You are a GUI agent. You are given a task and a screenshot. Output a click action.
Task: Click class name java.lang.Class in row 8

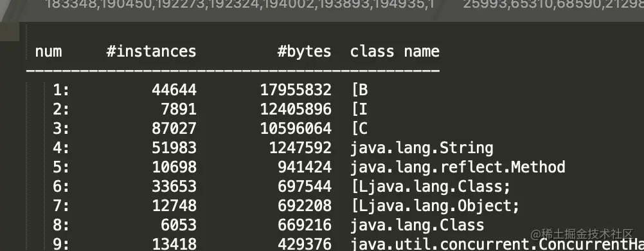(x=417, y=225)
